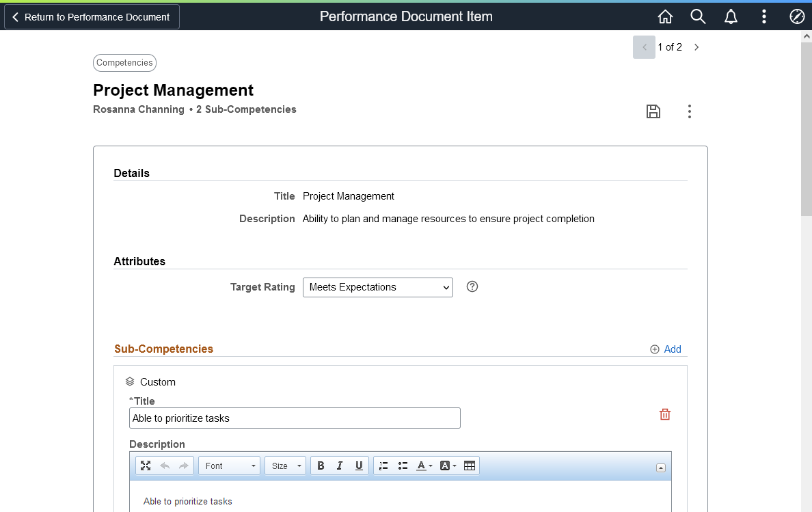
Task: Click the 'Rosanna Channing' name text
Action: pyautogui.click(x=139, y=109)
